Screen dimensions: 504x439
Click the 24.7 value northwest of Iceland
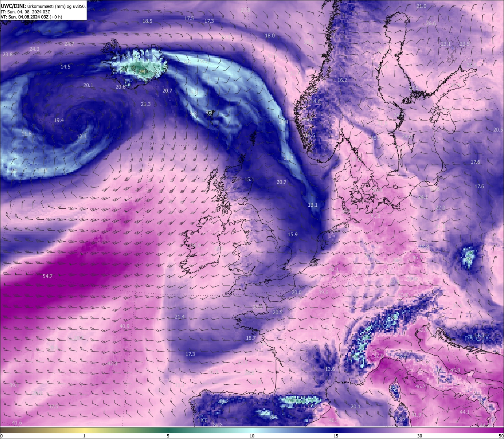(69, 44)
